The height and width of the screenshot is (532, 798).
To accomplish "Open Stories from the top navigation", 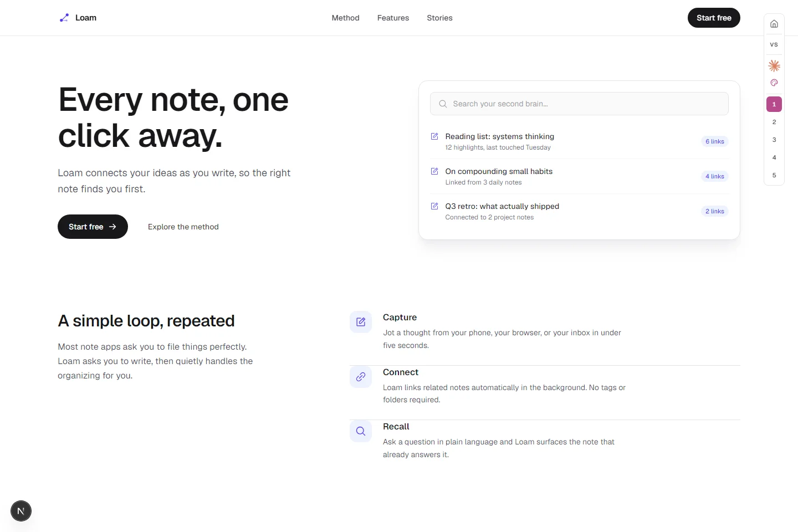I will [x=440, y=18].
